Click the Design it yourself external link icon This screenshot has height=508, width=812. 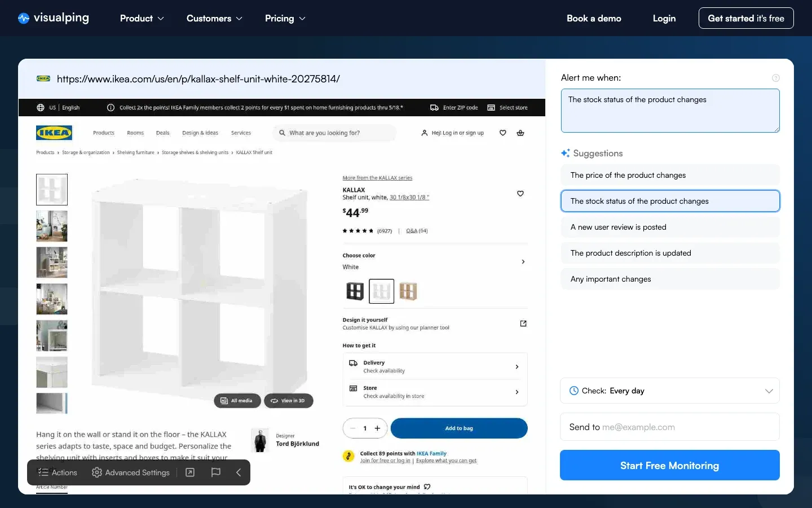pyautogui.click(x=523, y=323)
